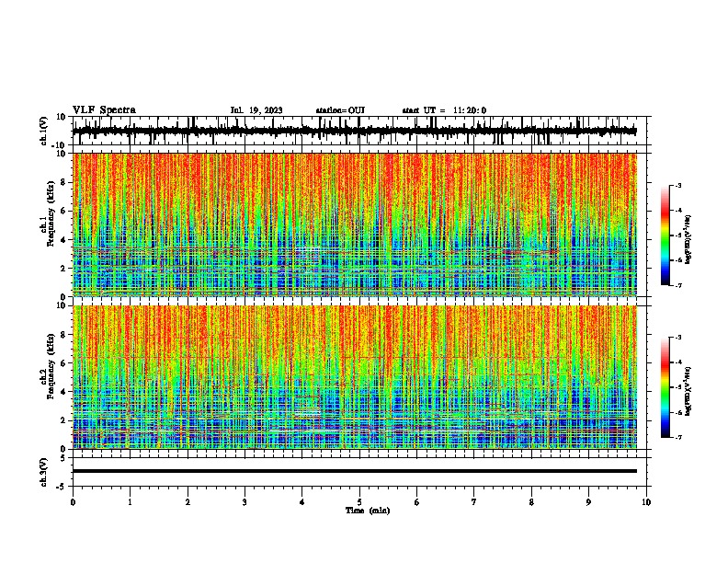Click the ch.3 voltage flat trace

[x=355, y=471]
